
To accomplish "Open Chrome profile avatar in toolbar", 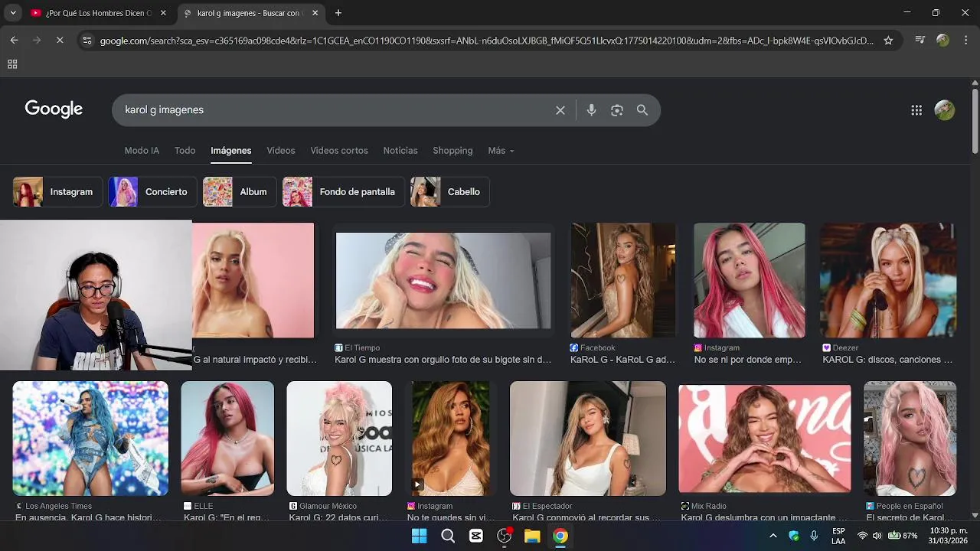I will coord(942,41).
